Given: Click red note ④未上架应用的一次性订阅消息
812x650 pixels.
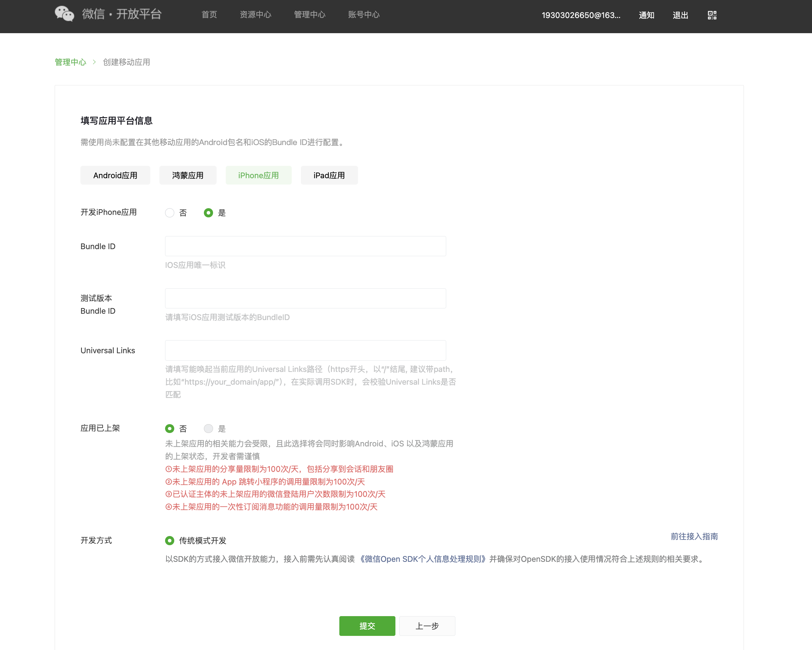Looking at the screenshot, I should click(271, 507).
